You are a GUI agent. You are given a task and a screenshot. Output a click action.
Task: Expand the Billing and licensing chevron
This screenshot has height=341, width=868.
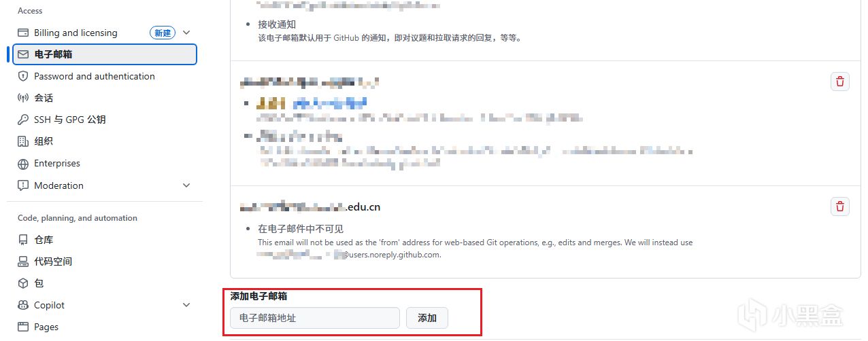tap(187, 33)
